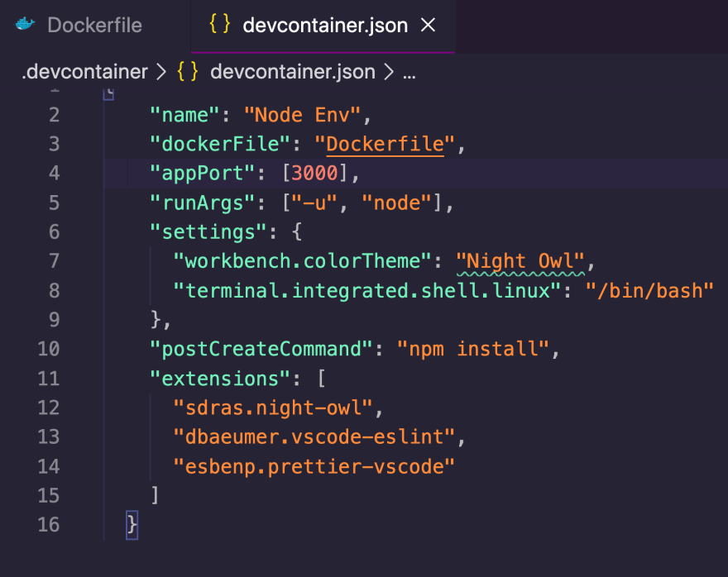Follow the underlined "Dockerfile" path link

point(385,144)
